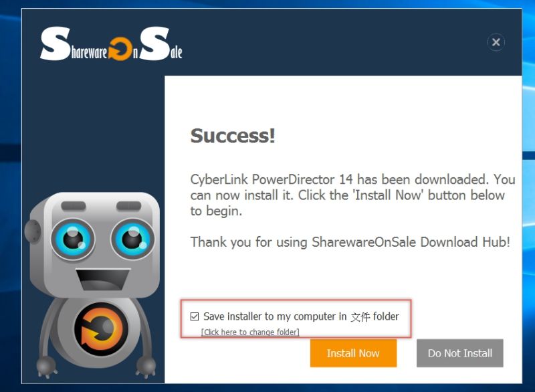Viewport: 535px width, 392px height.
Task: Open the 'Click here to change folder' link
Action: pos(250,332)
